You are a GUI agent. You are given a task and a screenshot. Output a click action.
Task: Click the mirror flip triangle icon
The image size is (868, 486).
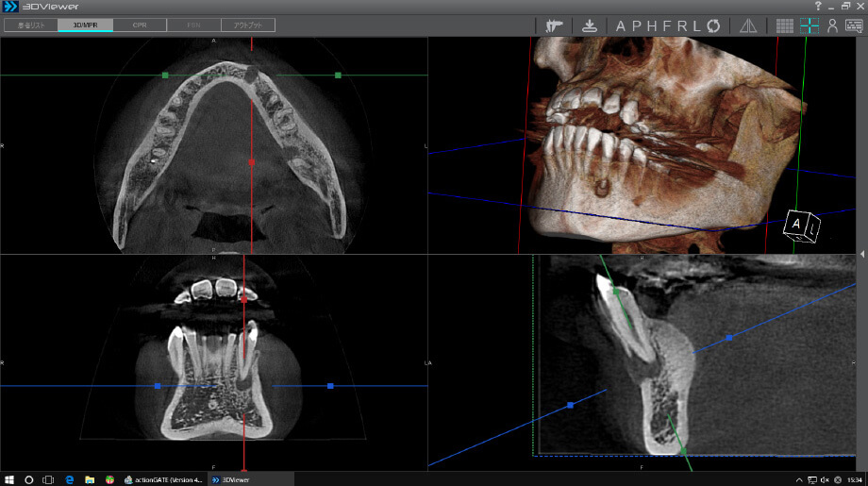[x=748, y=25]
